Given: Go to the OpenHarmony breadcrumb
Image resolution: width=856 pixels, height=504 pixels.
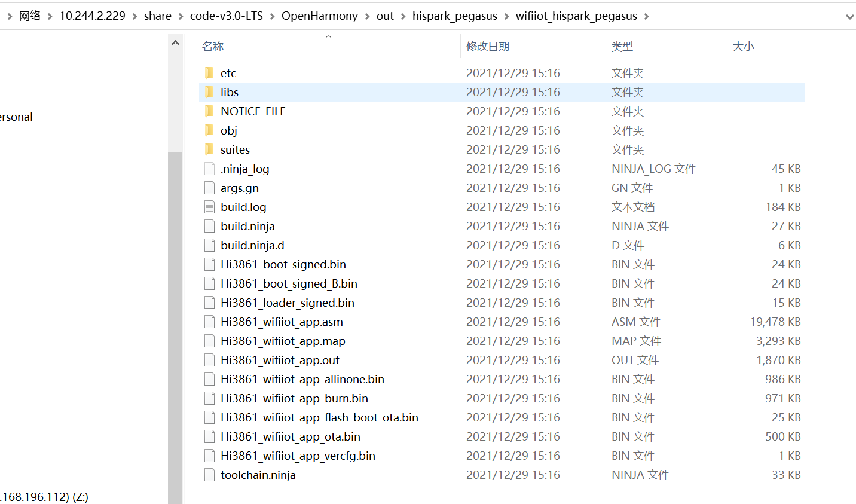Looking at the screenshot, I should click(x=320, y=16).
